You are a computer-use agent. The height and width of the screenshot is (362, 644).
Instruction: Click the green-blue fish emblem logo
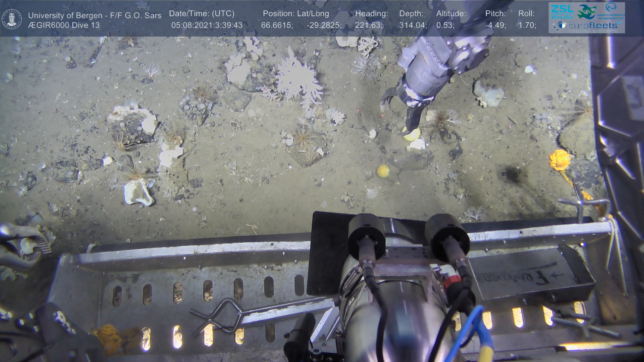[586, 12]
